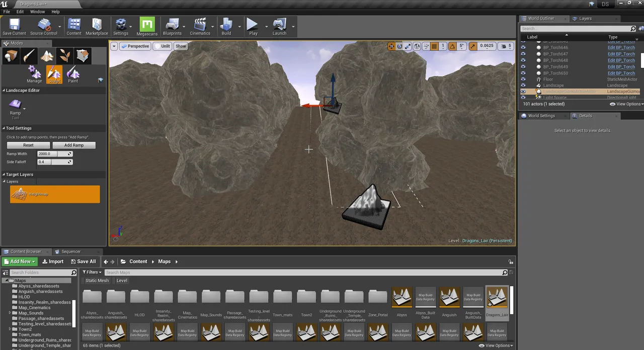Toggle surface snapping icon in viewport
The height and width of the screenshot is (350, 644).
coord(426,46)
